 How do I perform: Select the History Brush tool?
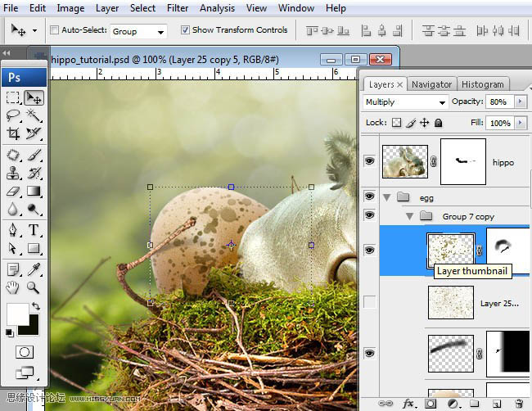(x=34, y=173)
